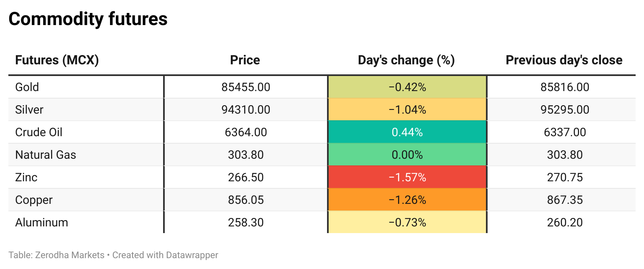Select the Natural Gas row label
644x269 pixels.
tap(46, 155)
